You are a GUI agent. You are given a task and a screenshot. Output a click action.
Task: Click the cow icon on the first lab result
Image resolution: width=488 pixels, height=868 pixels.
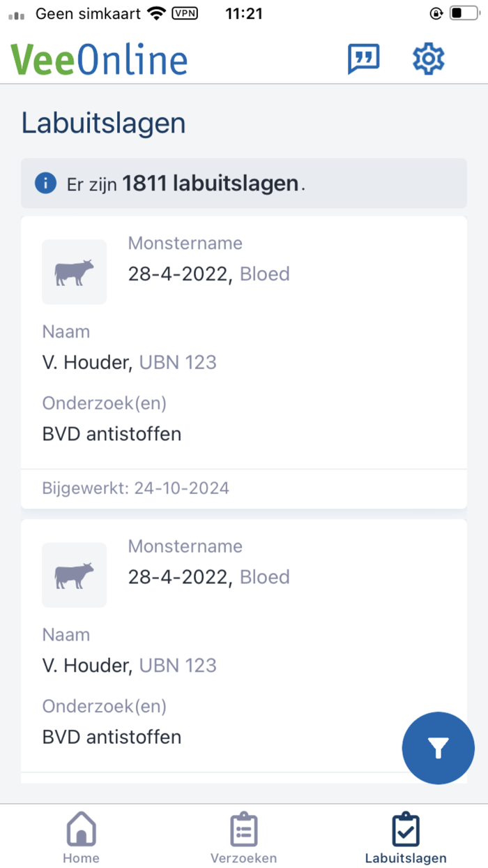(x=74, y=272)
